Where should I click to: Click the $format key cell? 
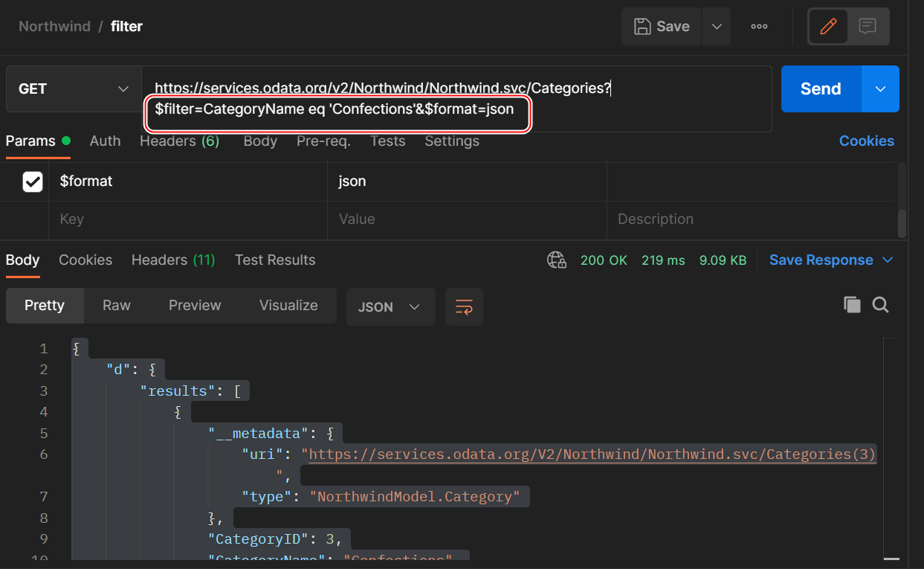[188, 181]
